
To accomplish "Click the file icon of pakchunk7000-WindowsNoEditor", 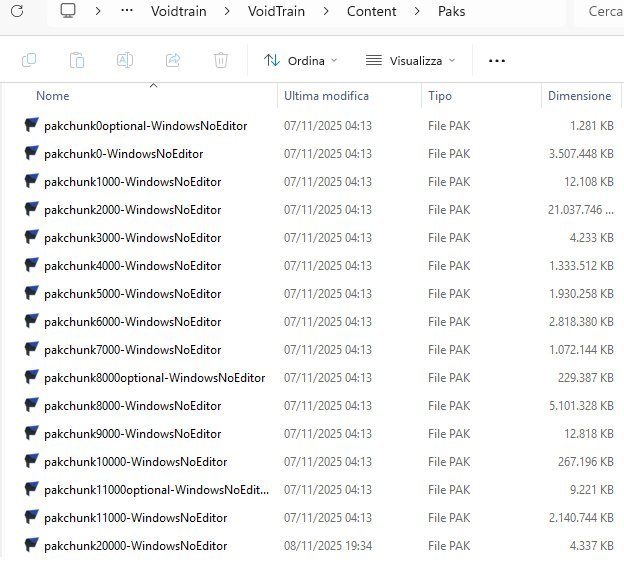I will pos(31,349).
